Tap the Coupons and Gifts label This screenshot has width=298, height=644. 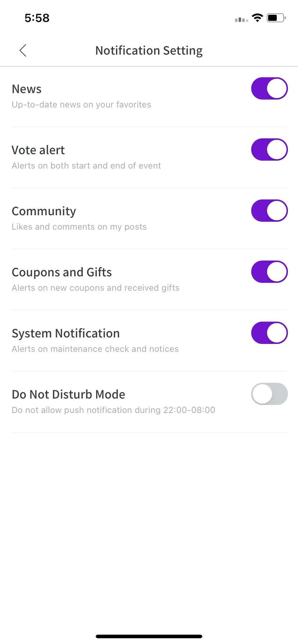tap(62, 272)
